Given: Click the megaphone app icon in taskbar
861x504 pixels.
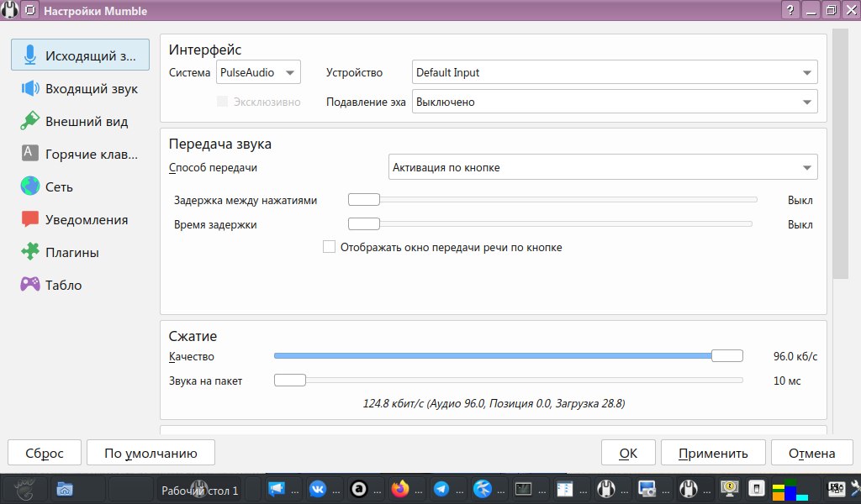Looking at the screenshot, I should 276,489.
